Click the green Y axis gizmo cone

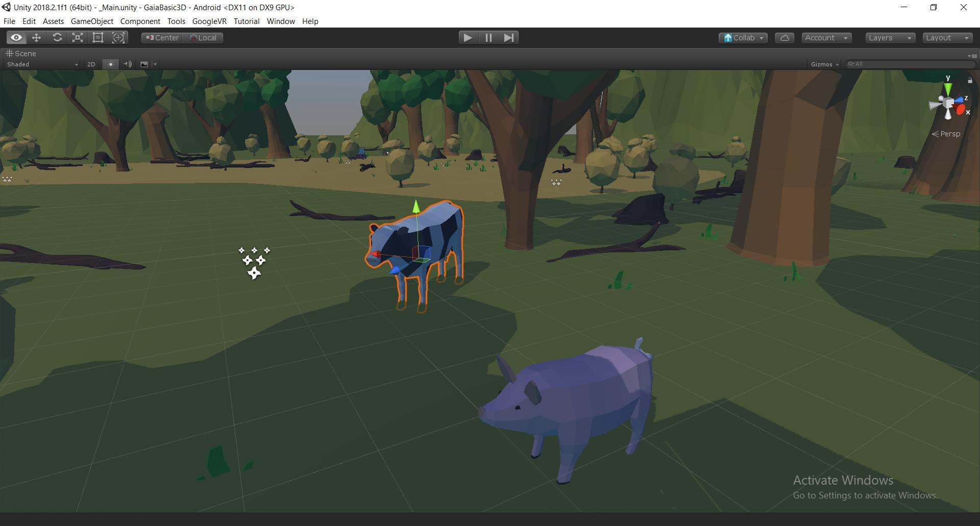pyautogui.click(x=948, y=89)
